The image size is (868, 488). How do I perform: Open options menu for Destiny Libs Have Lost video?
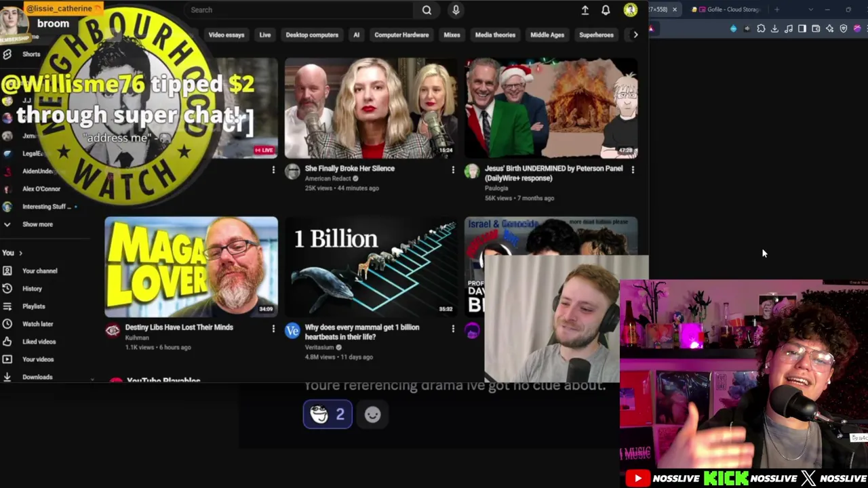coord(273,328)
